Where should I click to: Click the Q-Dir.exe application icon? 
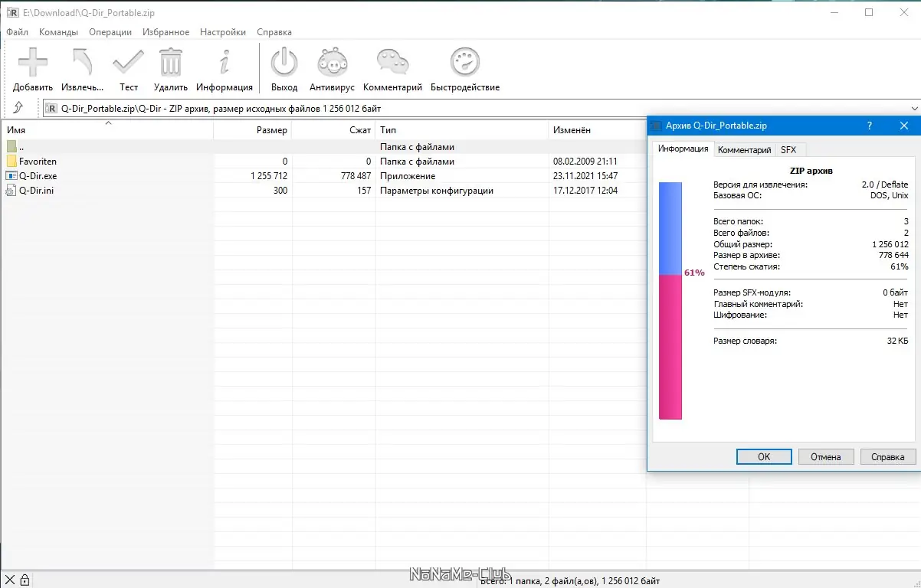[x=11, y=176]
